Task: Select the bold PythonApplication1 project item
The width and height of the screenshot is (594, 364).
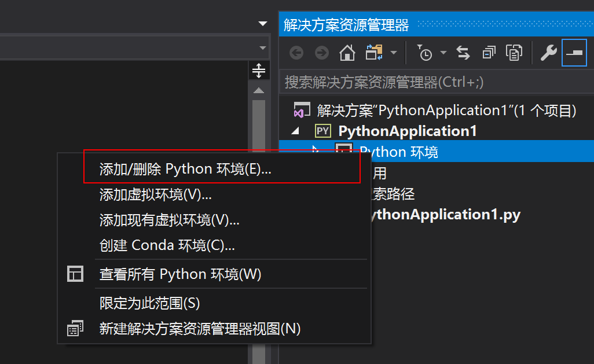Action: (407, 131)
